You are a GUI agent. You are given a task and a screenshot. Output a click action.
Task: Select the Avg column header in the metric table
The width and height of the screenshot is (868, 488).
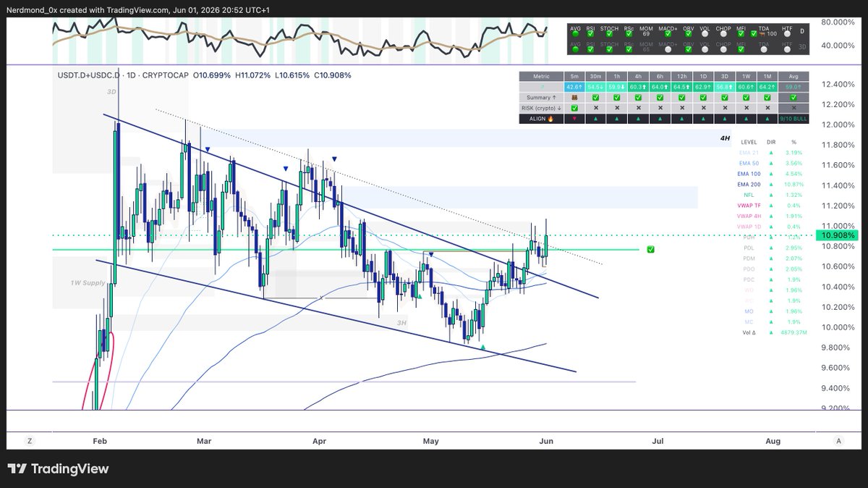click(x=793, y=76)
